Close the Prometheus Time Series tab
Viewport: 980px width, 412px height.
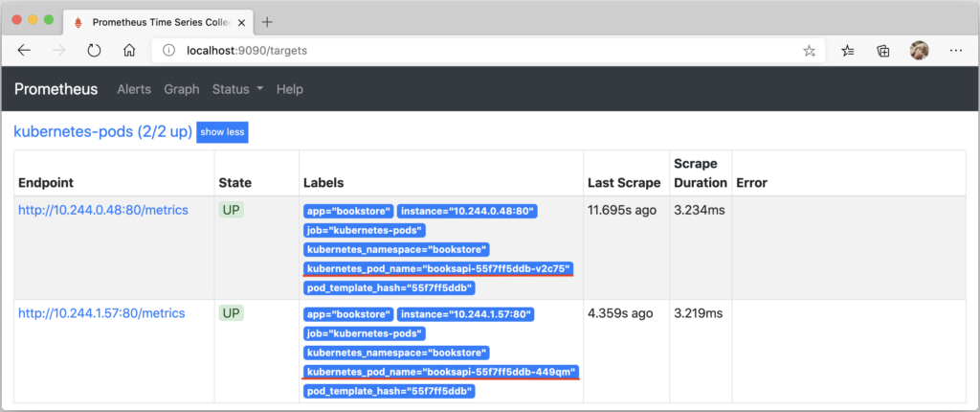pos(242,23)
